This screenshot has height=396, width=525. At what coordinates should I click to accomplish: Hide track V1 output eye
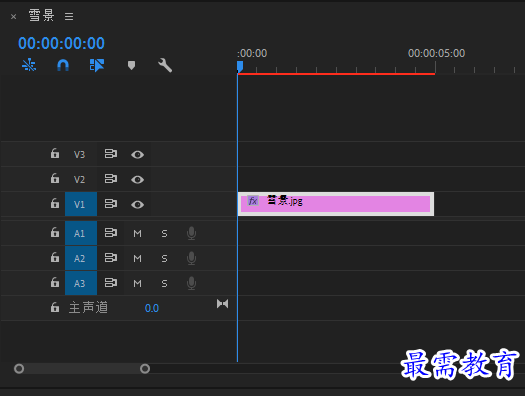(137, 205)
